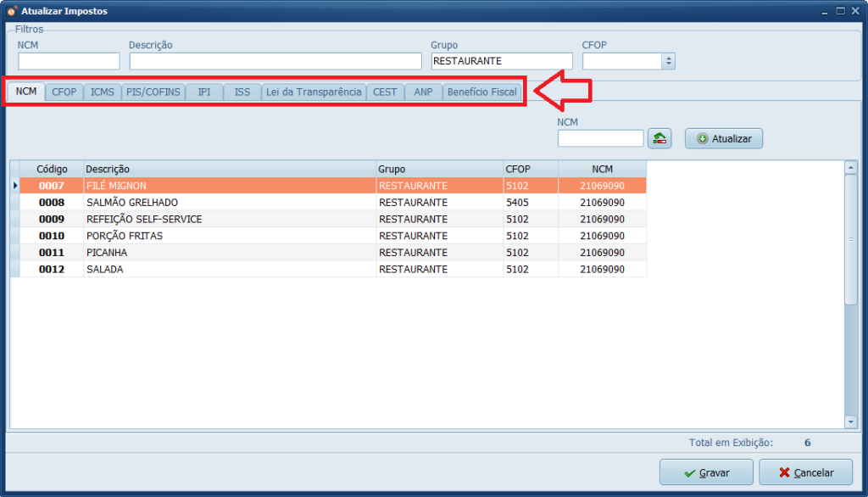Open the ICMS tab

pyautogui.click(x=103, y=92)
